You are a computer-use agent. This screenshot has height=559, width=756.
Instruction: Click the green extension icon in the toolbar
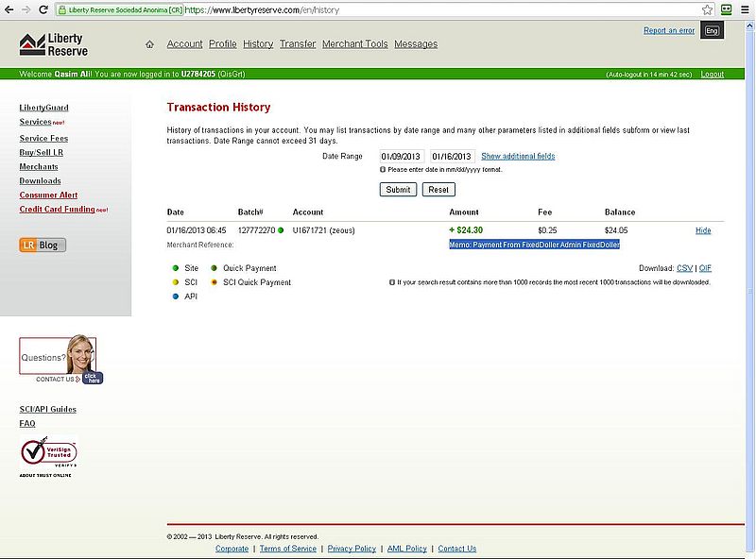pos(727,9)
